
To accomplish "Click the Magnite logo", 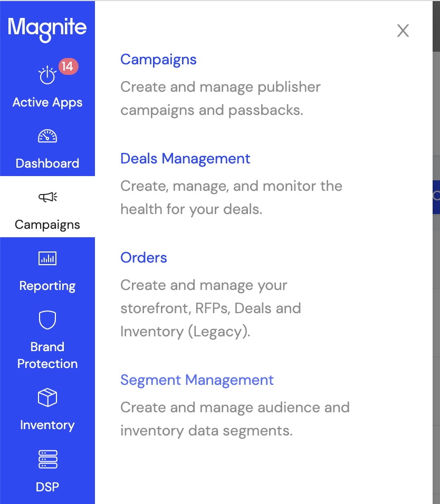I will [47, 29].
